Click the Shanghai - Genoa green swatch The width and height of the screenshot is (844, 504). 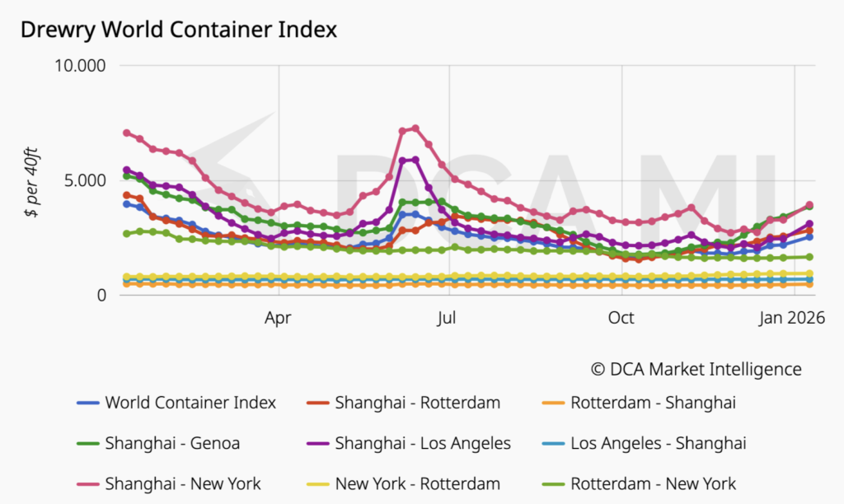87,443
